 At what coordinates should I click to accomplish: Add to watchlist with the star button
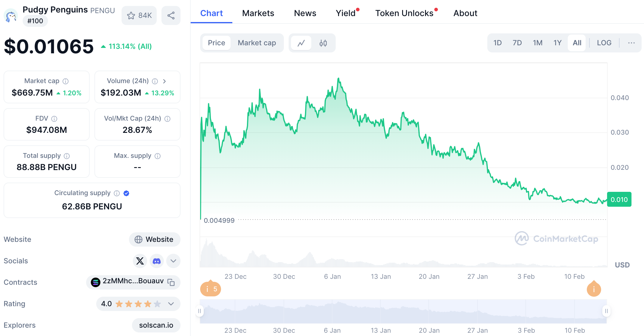pyautogui.click(x=139, y=15)
